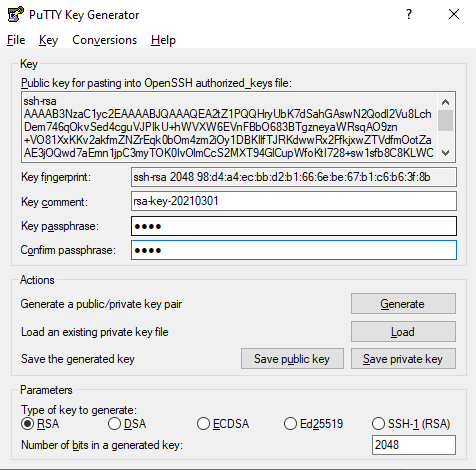Load an existing private key file

(403, 332)
